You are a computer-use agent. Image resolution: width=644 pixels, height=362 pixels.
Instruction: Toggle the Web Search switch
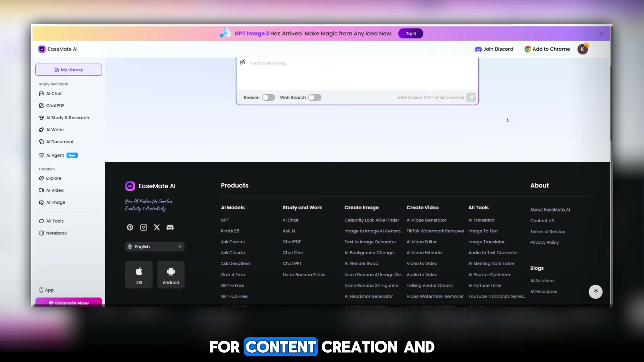[x=315, y=97]
